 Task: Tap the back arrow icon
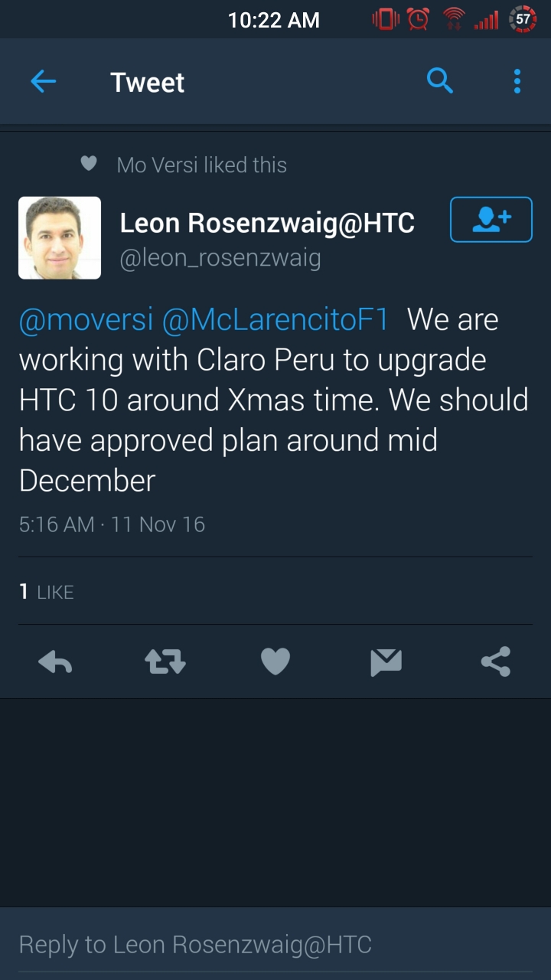coord(43,81)
